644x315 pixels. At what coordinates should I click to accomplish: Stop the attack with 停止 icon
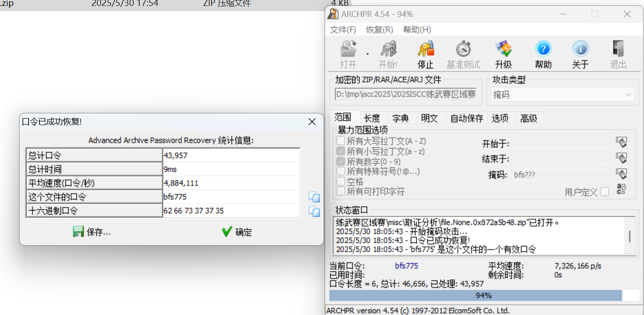[x=425, y=50]
